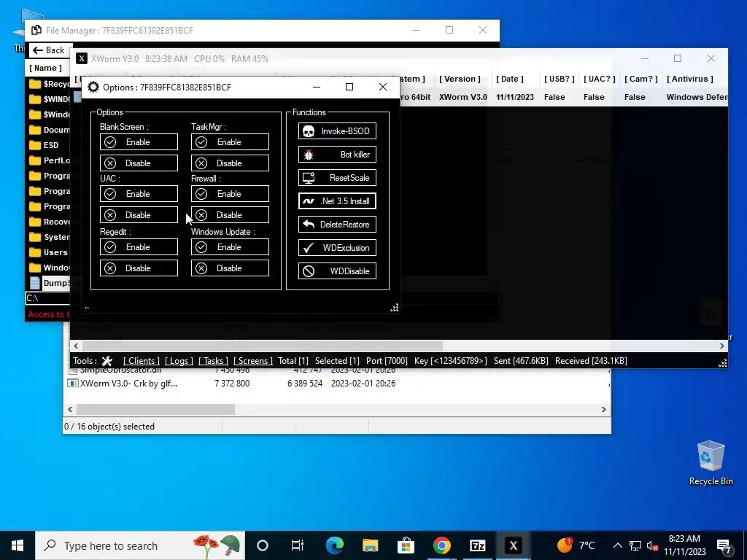Viewport: 747px width, 560px height.
Task: Open the Recycle Bin desktop icon
Action: click(x=711, y=463)
